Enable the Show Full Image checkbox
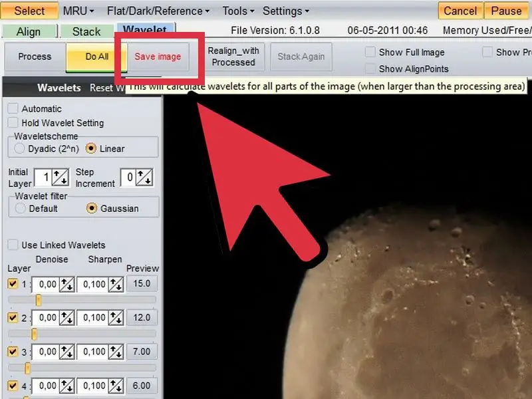The height and width of the screenshot is (399, 532). click(x=370, y=53)
